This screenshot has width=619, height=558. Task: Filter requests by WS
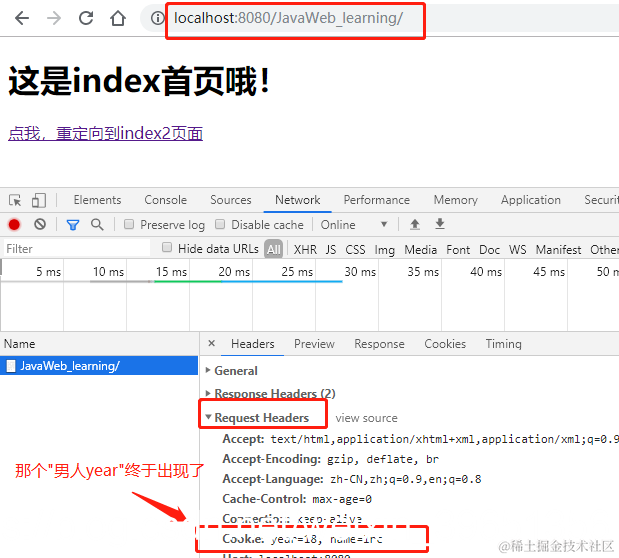pos(517,249)
